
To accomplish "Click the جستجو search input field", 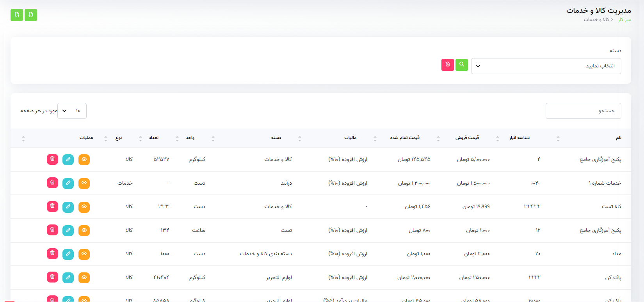I will click(583, 111).
